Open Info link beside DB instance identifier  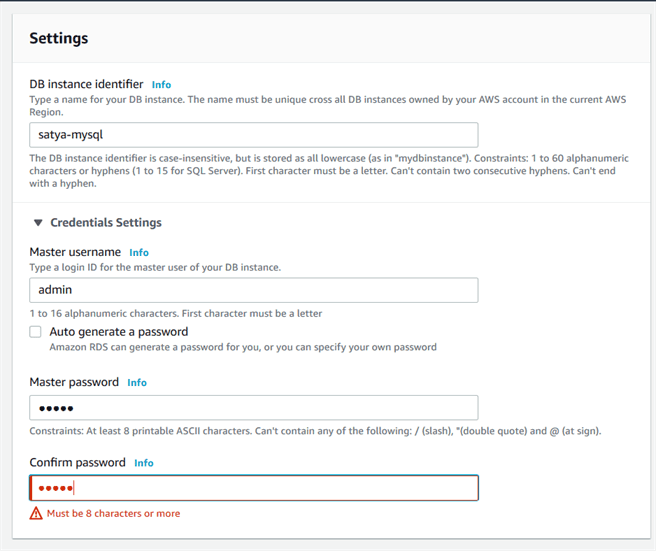pyautogui.click(x=161, y=85)
